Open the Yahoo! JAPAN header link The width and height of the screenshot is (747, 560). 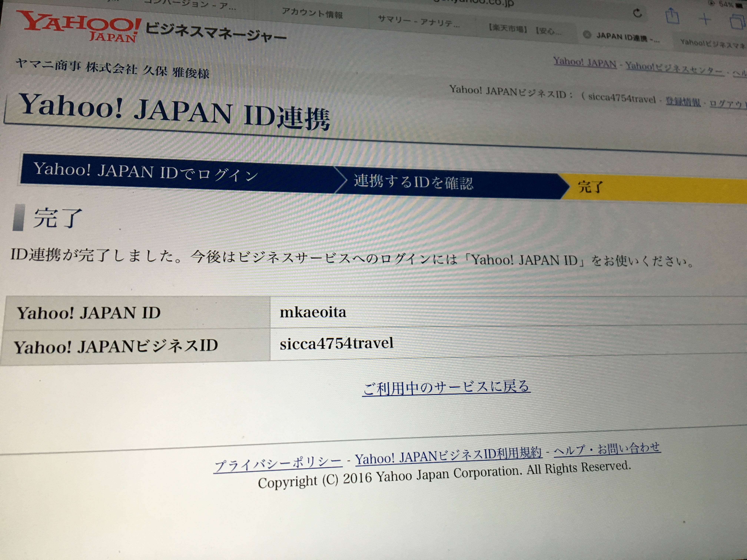[x=585, y=62]
